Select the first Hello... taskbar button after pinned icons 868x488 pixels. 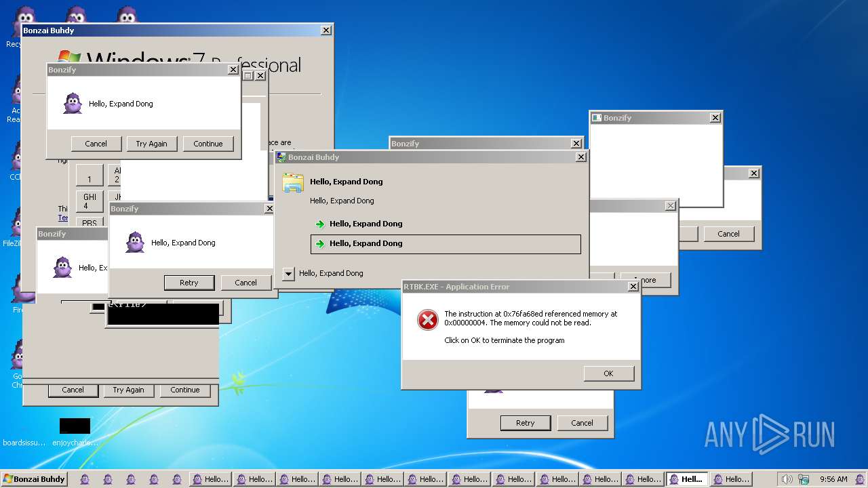pos(210,479)
